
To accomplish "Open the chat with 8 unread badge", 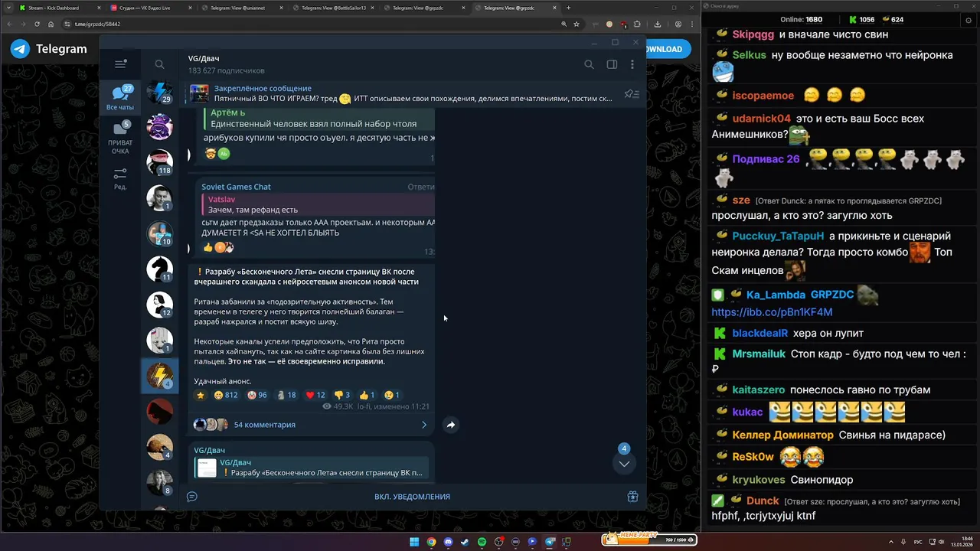I will point(160,482).
